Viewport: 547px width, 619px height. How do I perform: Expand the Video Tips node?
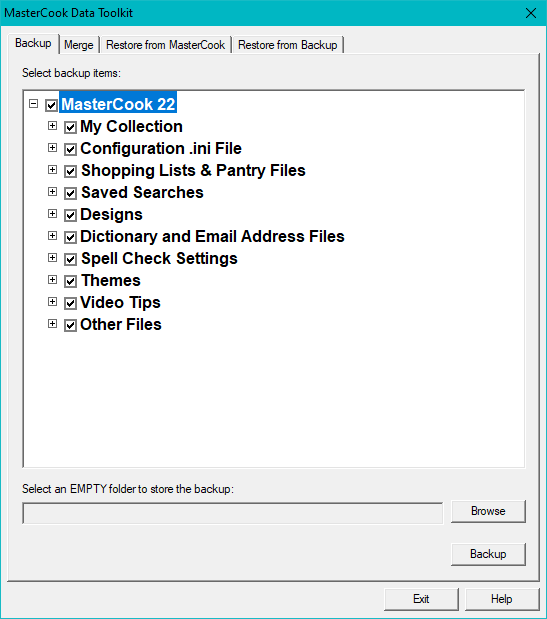(x=52, y=302)
